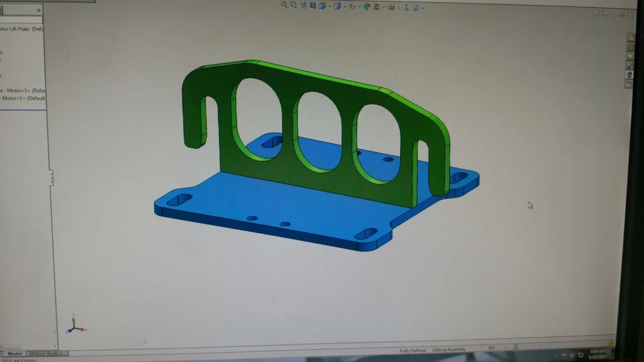Select the upper Motor<1> tree entry
Viewport: 644px width, 362px height.
pyautogui.click(x=23, y=90)
